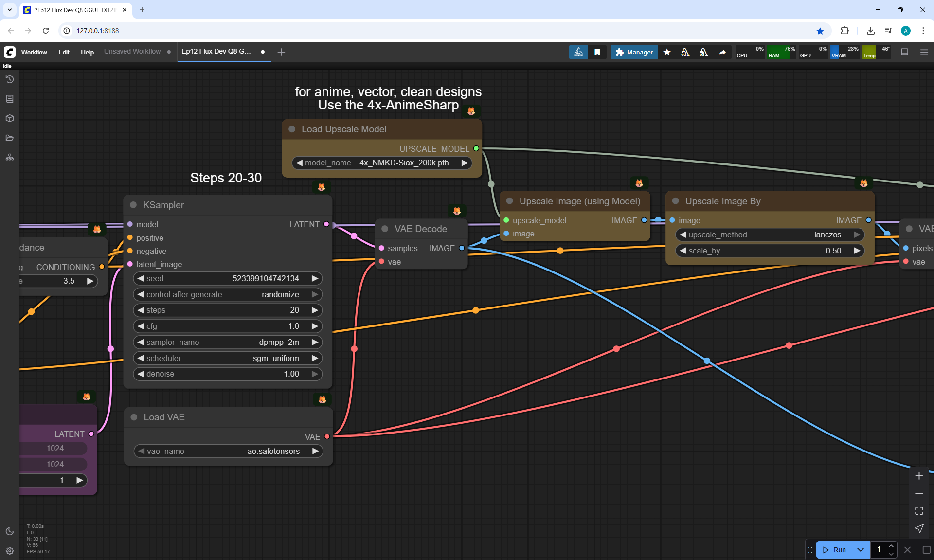The height and width of the screenshot is (560, 934).
Task: Switch to the Unsaved Workflow tab
Action: click(x=132, y=52)
